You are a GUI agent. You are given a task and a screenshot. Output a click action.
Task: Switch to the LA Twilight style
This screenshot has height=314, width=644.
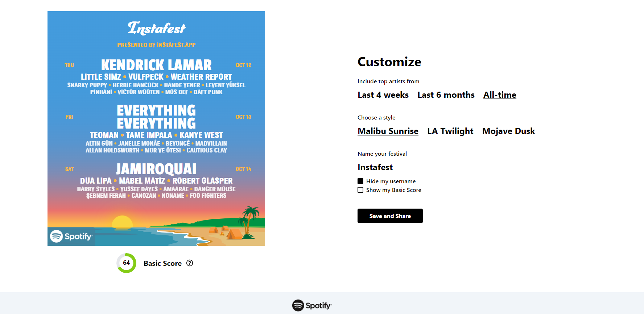coord(450,131)
